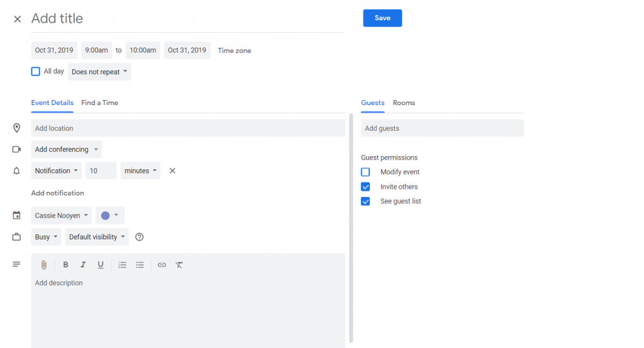Open the Busy availability dropdown
This screenshot has width=644, height=348.
click(x=47, y=237)
